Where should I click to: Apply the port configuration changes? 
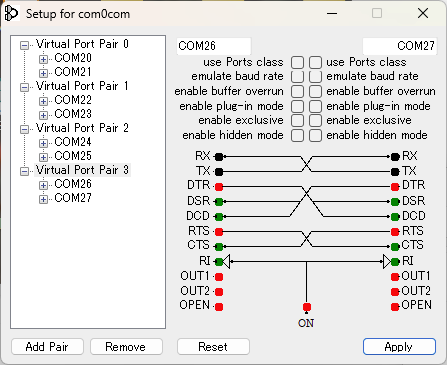(x=399, y=347)
